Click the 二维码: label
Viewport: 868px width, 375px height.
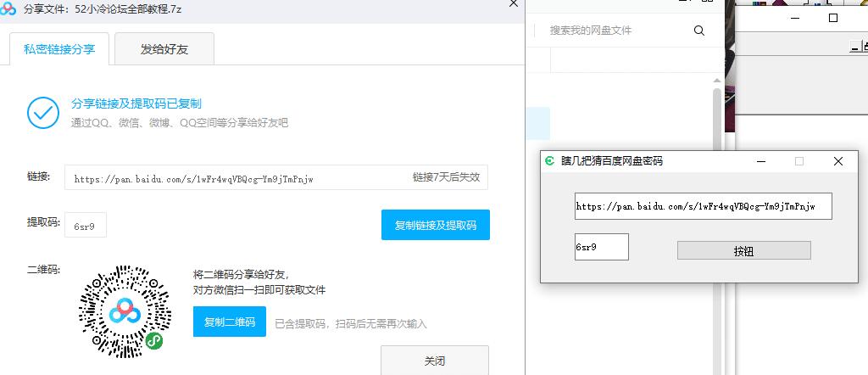click(44, 270)
